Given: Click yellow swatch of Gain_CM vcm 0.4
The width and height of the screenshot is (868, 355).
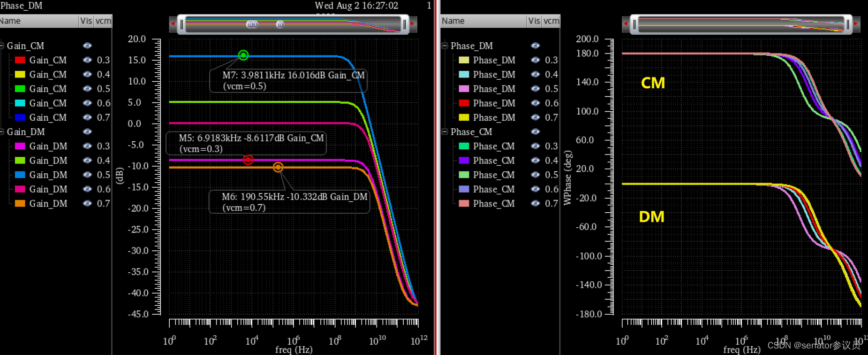Looking at the screenshot, I should point(20,75).
